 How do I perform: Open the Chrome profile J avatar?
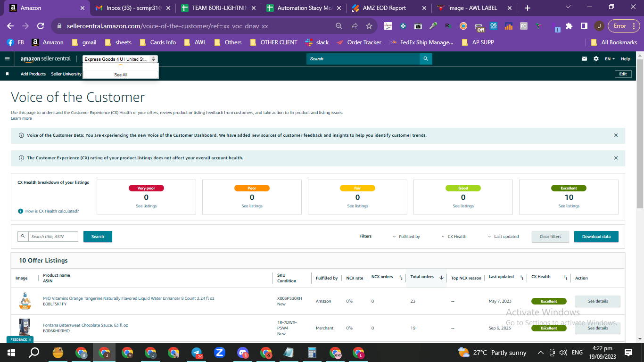point(599,26)
